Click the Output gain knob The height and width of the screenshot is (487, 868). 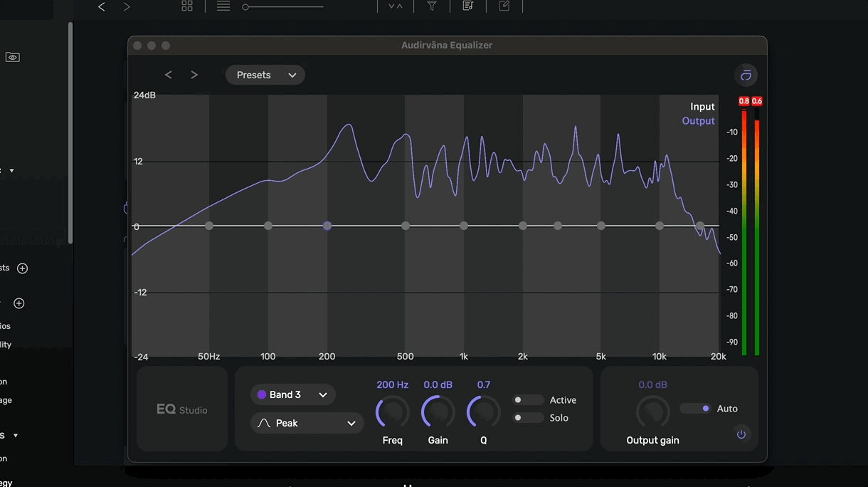pyautogui.click(x=652, y=413)
